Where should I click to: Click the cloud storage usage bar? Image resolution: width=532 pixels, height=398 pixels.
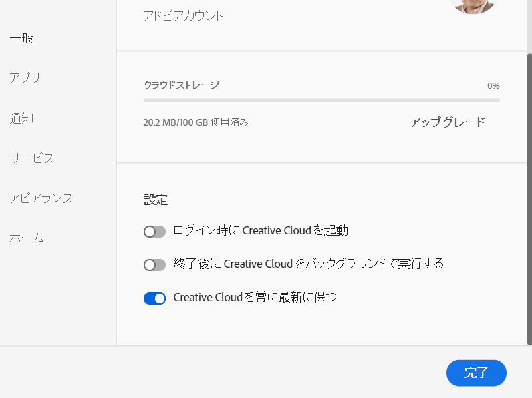pyautogui.click(x=321, y=100)
